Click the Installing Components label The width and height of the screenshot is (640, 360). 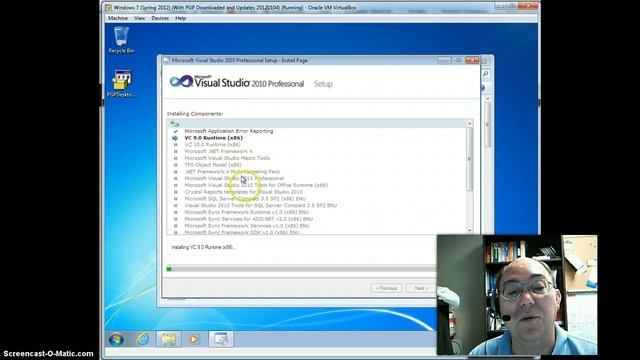pyautogui.click(x=195, y=114)
